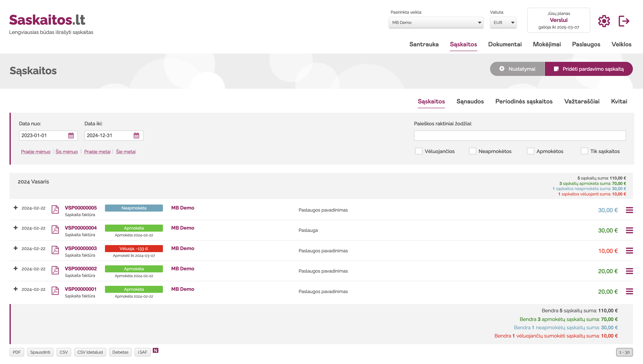Open the Pasirinkta veikla dropdown
The width and height of the screenshot is (643, 364).
coord(436,23)
